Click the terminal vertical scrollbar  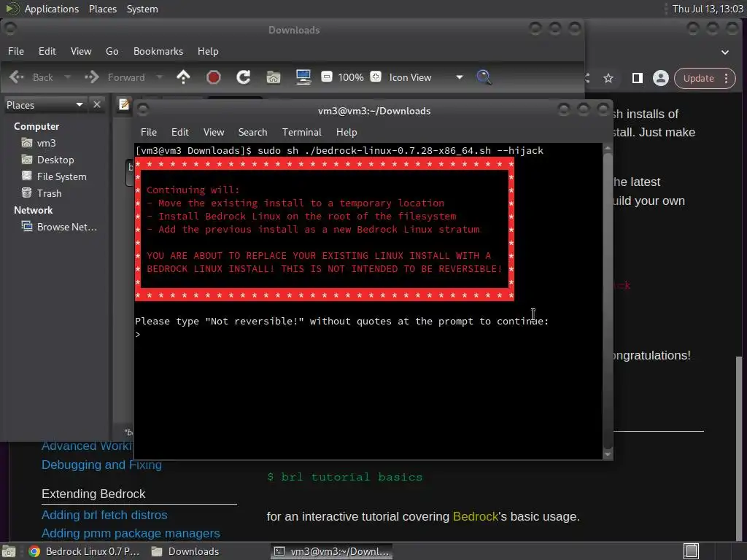click(x=608, y=301)
